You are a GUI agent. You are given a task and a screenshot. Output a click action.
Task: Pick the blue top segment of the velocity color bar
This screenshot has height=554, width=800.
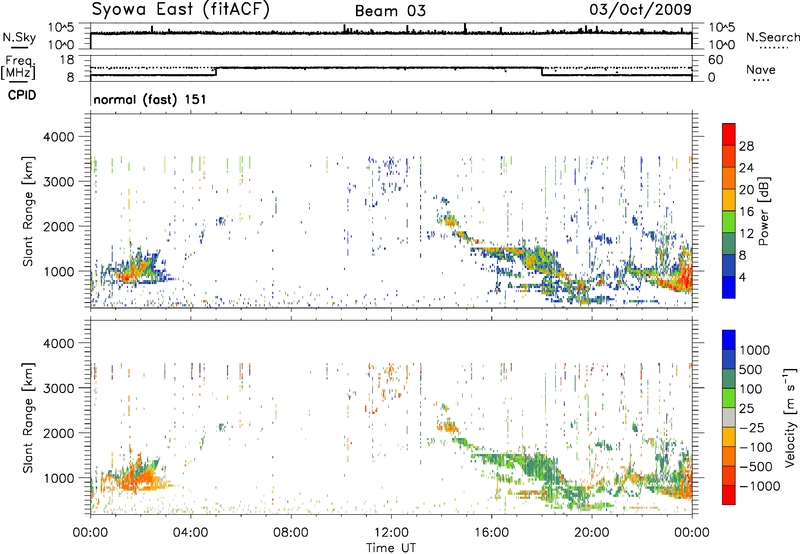coord(729,340)
